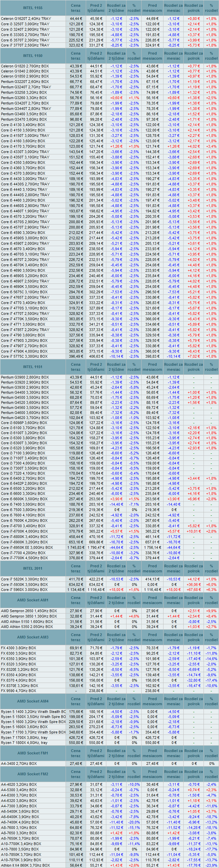Image resolution: width=219 pixels, height=868 pixels.
Task: Select the Celeron G1620T 2,4GHz TRAY row
Action: (x=26, y=19)
